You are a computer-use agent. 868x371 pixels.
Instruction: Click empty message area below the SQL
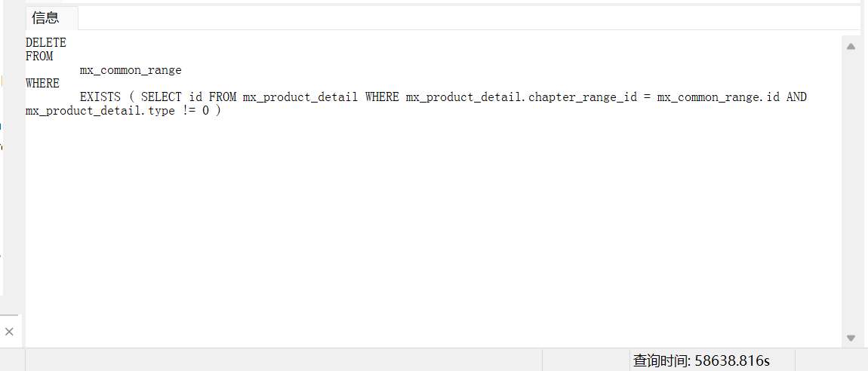(x=430, y=226)
